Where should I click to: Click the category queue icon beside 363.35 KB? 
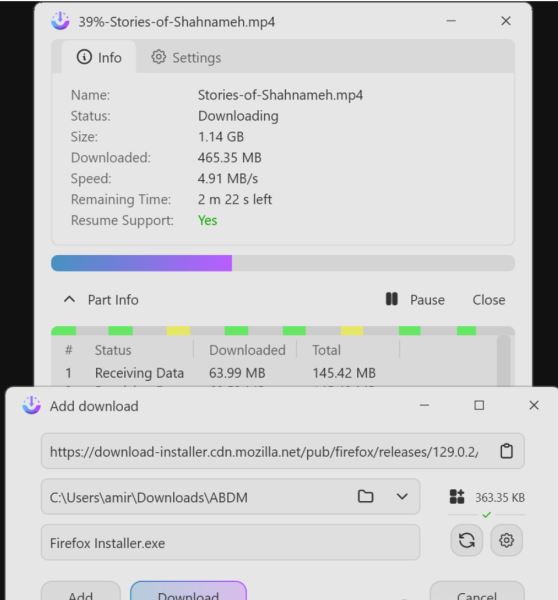457,497
